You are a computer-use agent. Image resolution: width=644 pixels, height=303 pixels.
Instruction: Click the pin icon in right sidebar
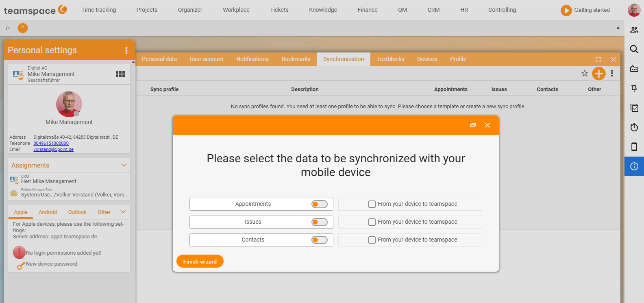[634, 88]
